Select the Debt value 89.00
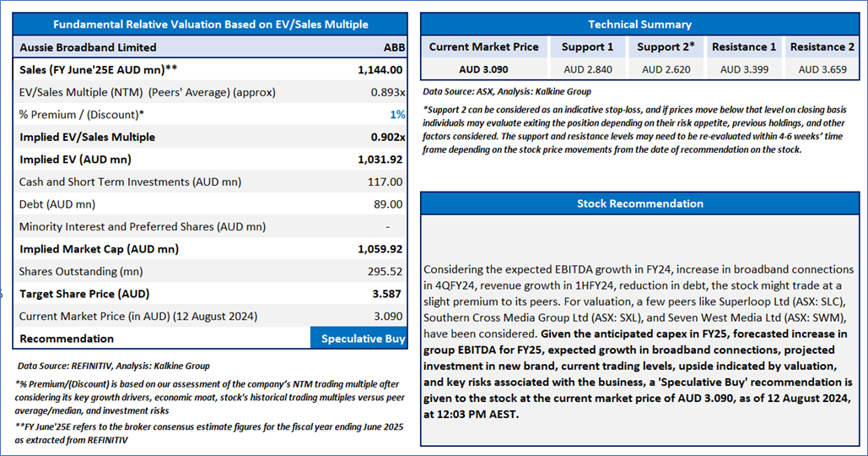Screen dimensions: 868x456 (x=387, y=204)
